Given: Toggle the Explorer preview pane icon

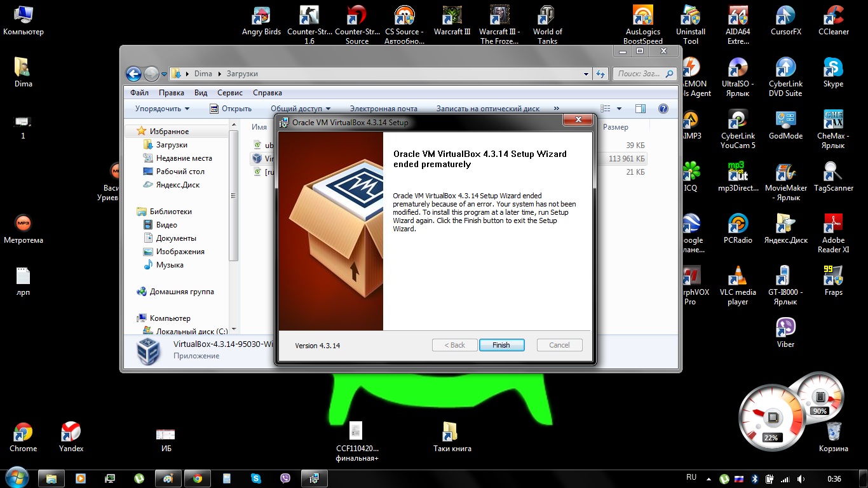Looking at the screenshot, I should click(x=640, y=109).
